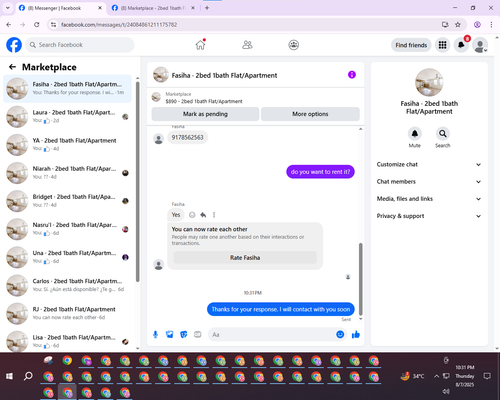This screenshot has height=400, width=500.
Task: Open Laura - 2bed 1bath conversation
Action: click(68, 117)
